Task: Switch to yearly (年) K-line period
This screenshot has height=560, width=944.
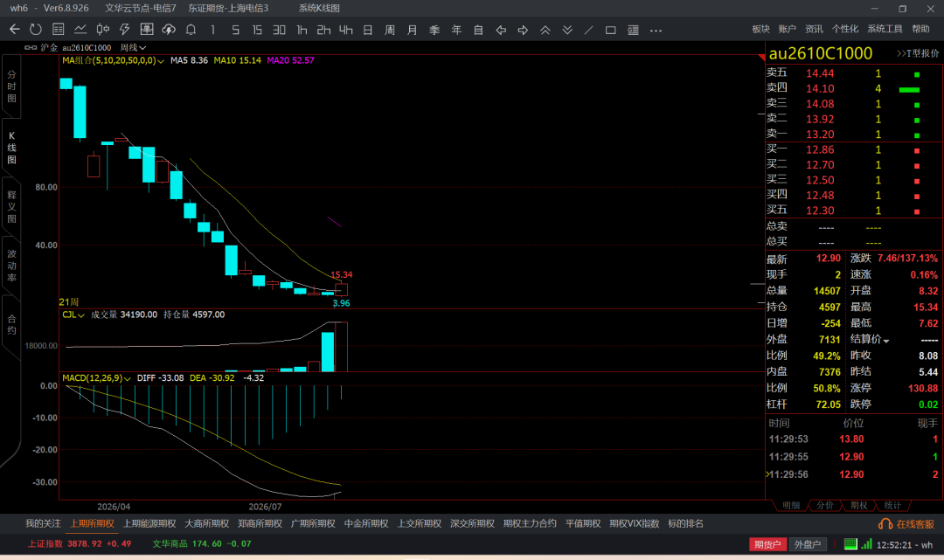Action: (456, 30)
